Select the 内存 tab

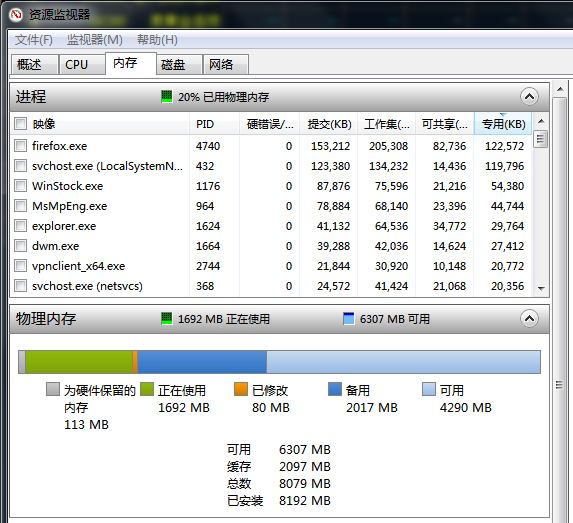click(x=131, y=63)
